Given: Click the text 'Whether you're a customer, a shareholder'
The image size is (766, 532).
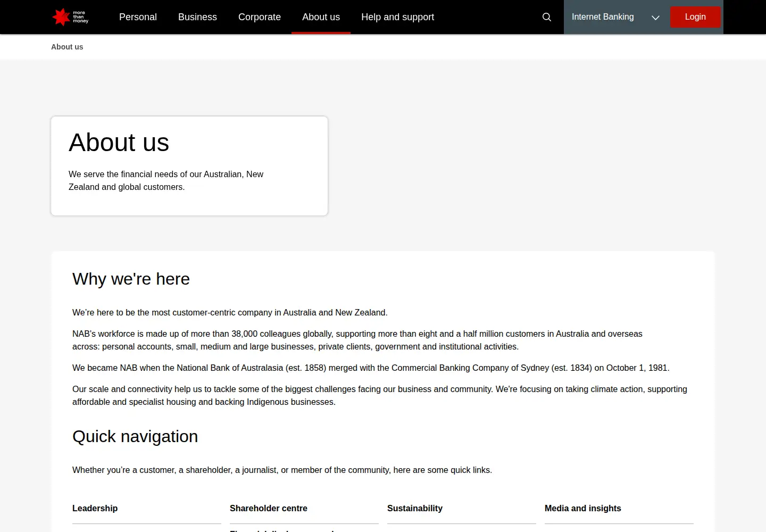Looking at the screenshot, I should (x=282, y=470).
